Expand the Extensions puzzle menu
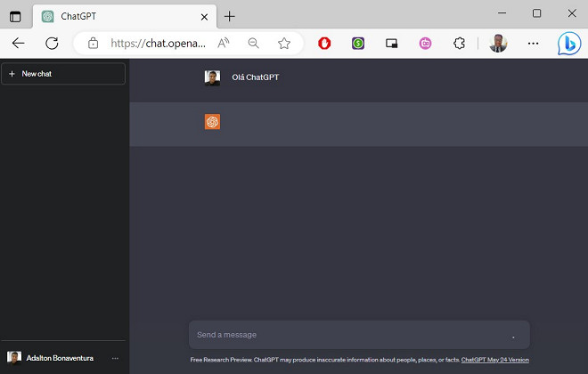588x374 pixels. coord(460,43)
